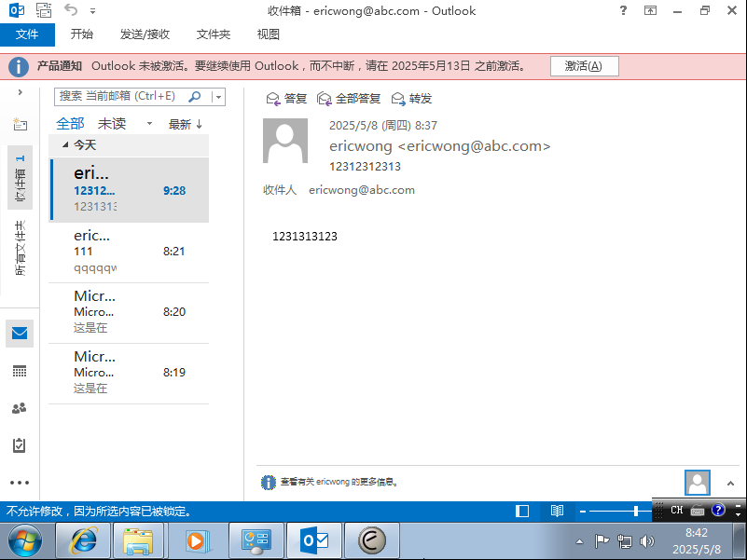The width and height of the screenshot is (747, 560).
Task: Click 答复 to reply to the message
Action: pos(286,99)
